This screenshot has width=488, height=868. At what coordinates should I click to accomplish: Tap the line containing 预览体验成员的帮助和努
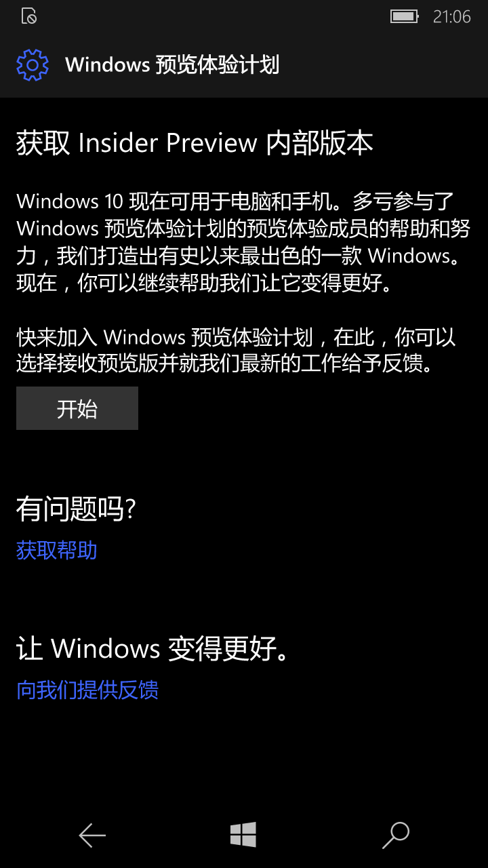click(x=243, y=229)
